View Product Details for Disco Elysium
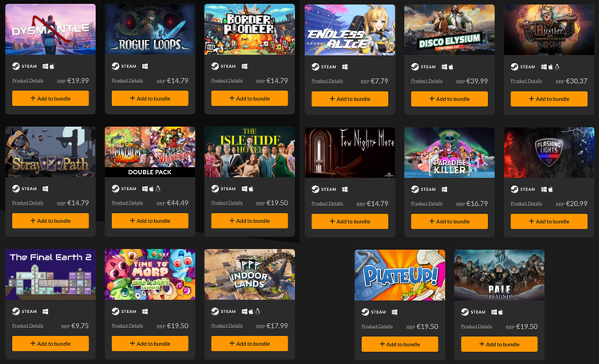The height and width of the screenshot is (364, 599). click(426, 81)
